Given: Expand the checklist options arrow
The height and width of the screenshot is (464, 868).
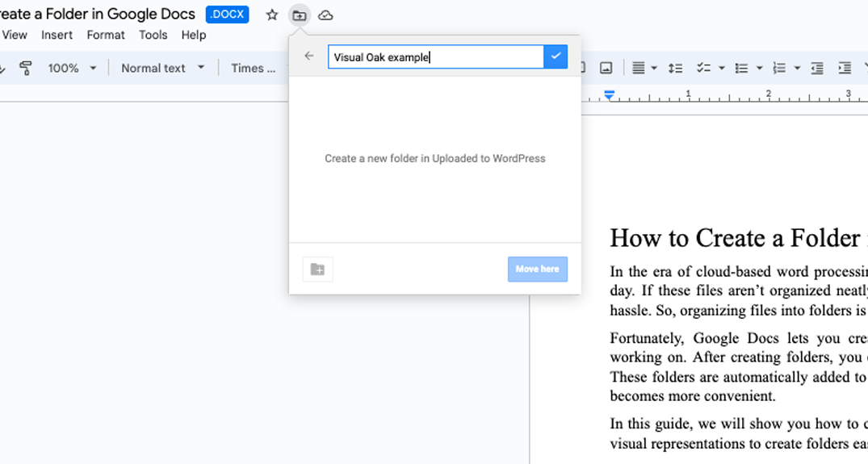Looking at the screenshot, I should pyautogui.click(x=721, y=68).
